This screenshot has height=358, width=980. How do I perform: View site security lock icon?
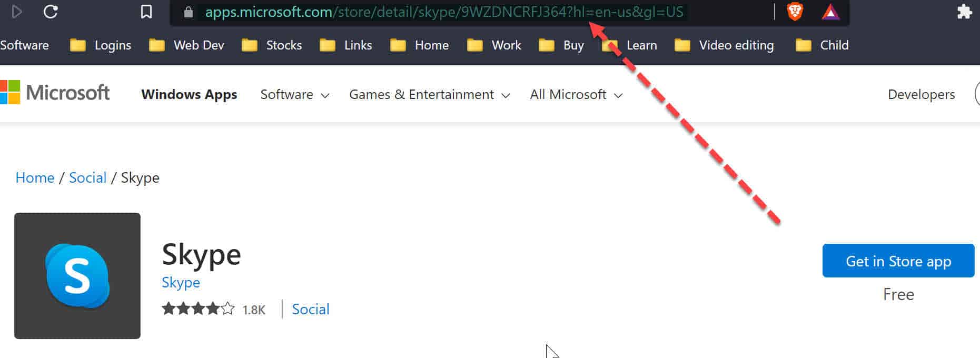(x=189, y=12)
